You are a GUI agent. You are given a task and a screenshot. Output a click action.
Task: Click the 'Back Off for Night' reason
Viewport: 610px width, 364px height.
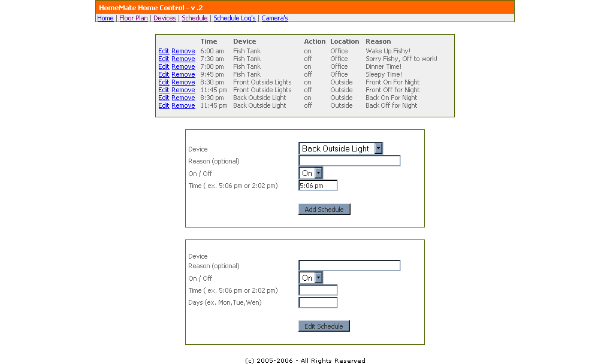pos(391,105)
